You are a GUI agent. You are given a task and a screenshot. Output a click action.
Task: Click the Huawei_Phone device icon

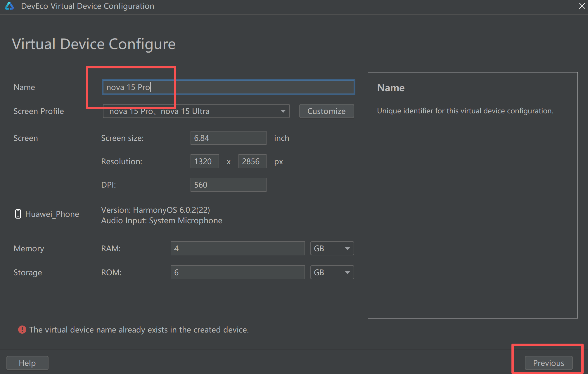click(18, 214)
